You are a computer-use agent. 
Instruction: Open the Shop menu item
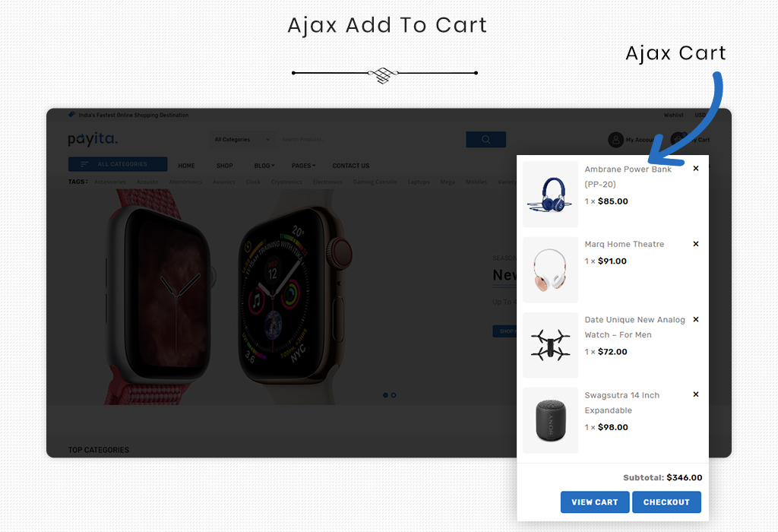(224, 166)
